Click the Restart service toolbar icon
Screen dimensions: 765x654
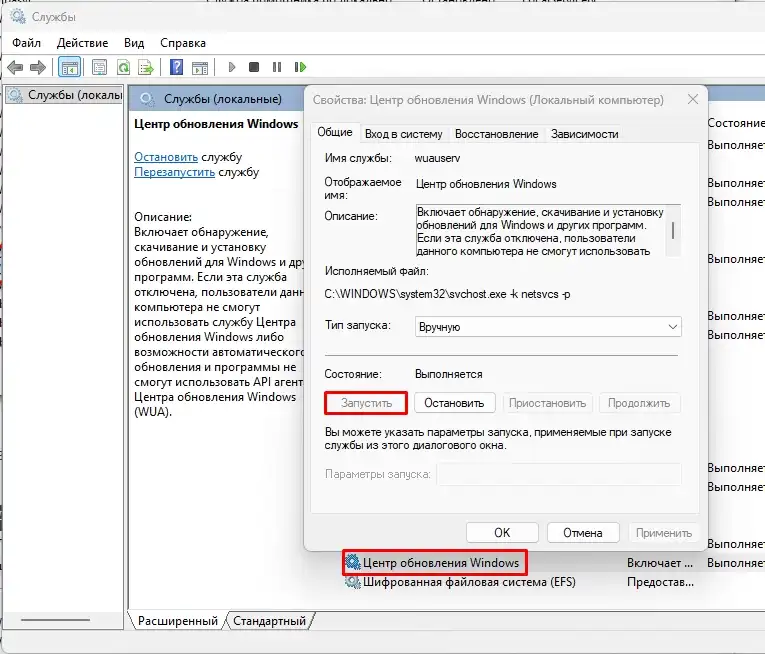tap(300, 67)
